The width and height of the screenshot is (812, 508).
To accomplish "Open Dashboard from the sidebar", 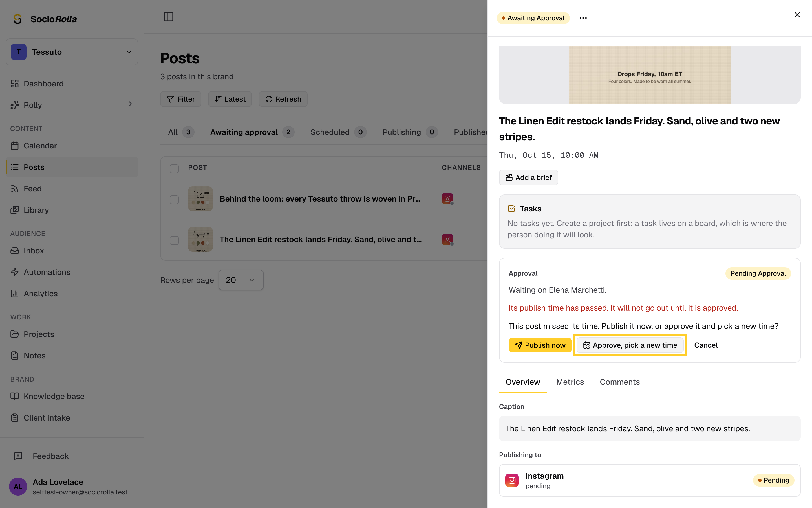I will pyautogui.click(x=72, y=84).
